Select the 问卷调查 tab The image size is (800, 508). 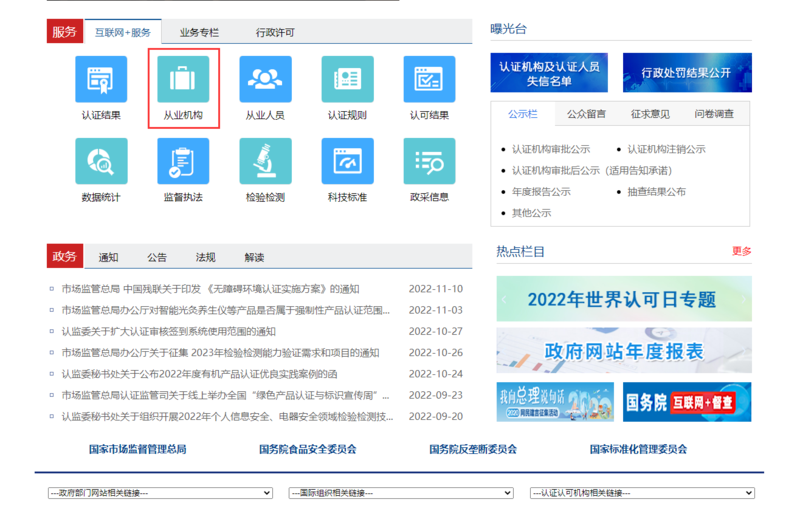714,114
